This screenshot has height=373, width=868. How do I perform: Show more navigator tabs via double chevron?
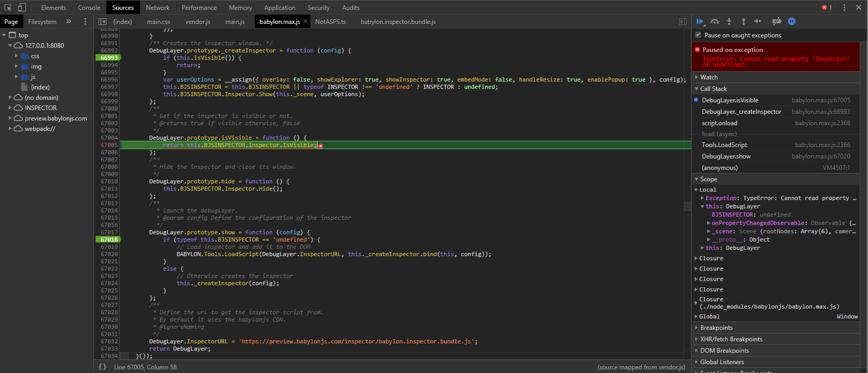pos(68,21)
